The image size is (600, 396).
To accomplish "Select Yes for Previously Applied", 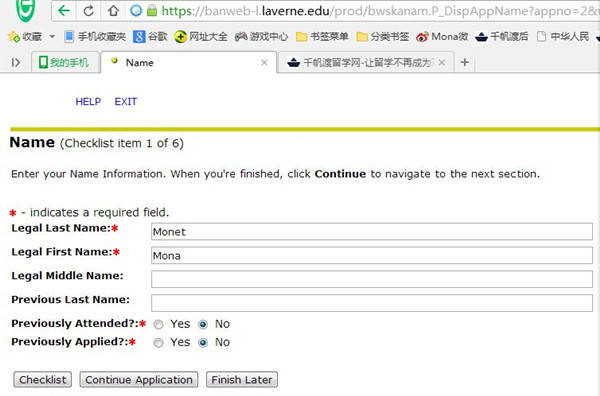I will (x=158, y=343).
